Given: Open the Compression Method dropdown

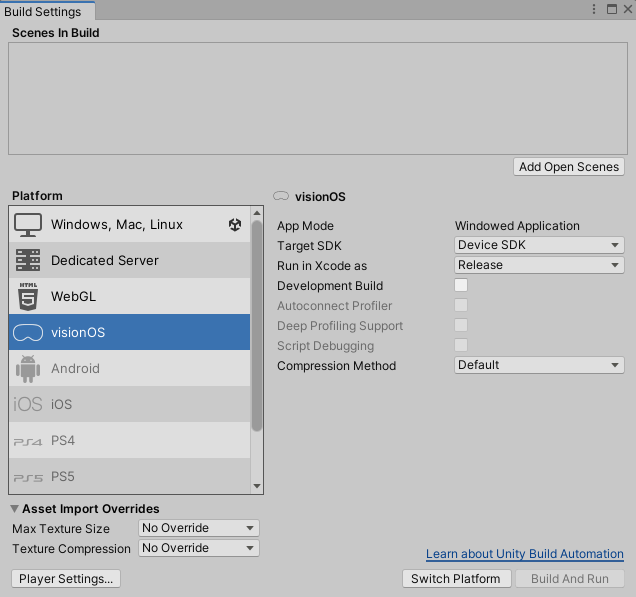Looking at the screenshot, I should (539, 365).
